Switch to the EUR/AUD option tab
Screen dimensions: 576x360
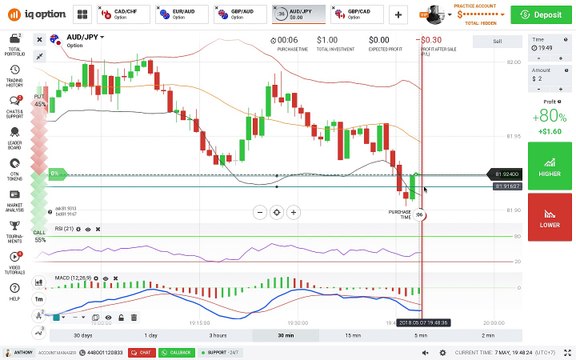[182, 14]
